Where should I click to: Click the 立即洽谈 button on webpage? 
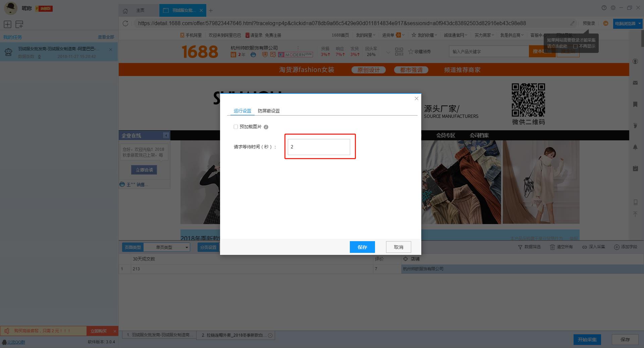tap(144, 170)
